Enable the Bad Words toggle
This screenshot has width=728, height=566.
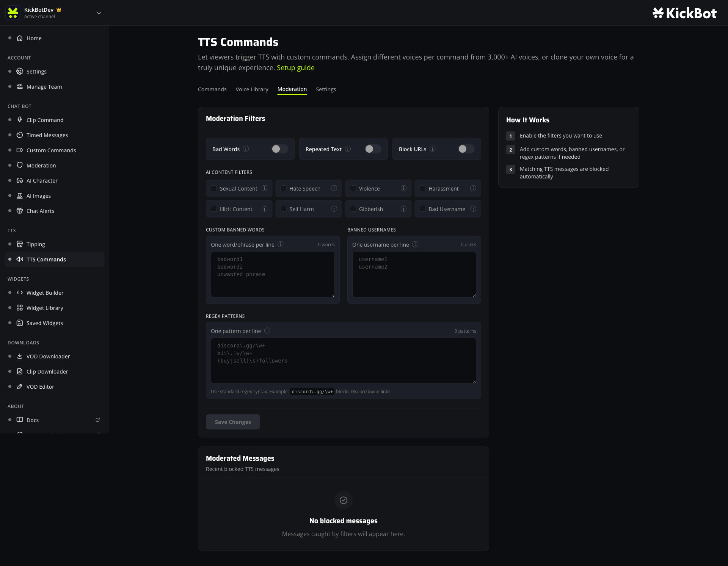pyautogui.click(x=280, y=149)
